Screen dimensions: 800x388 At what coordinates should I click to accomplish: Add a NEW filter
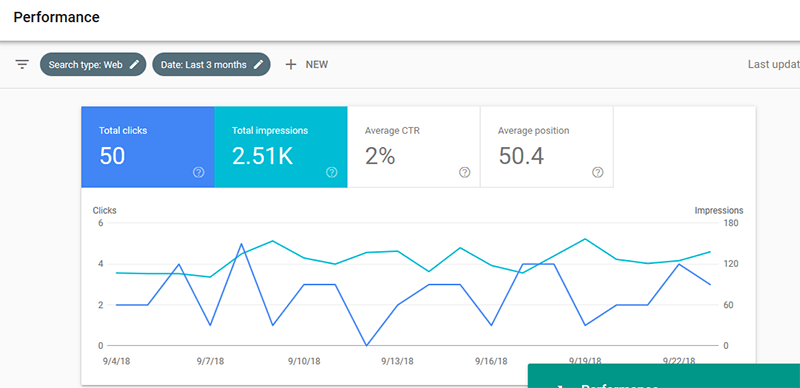[307, 65]
